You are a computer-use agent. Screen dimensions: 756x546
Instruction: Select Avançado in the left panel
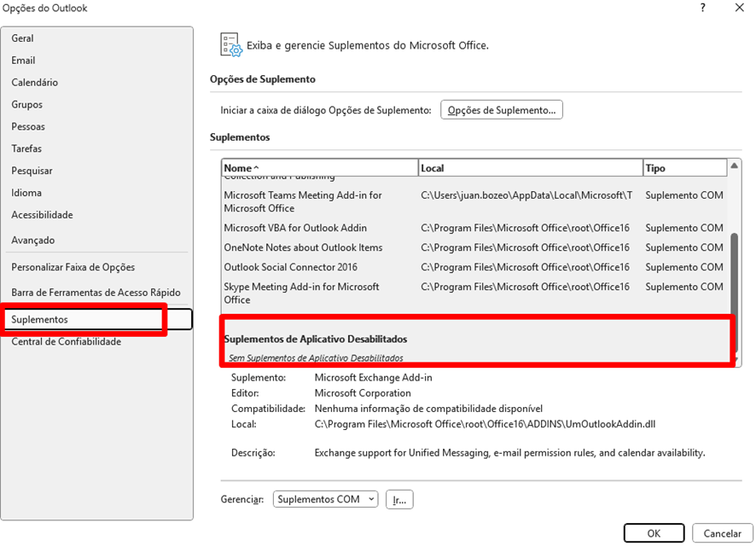(x=33, y=241)
